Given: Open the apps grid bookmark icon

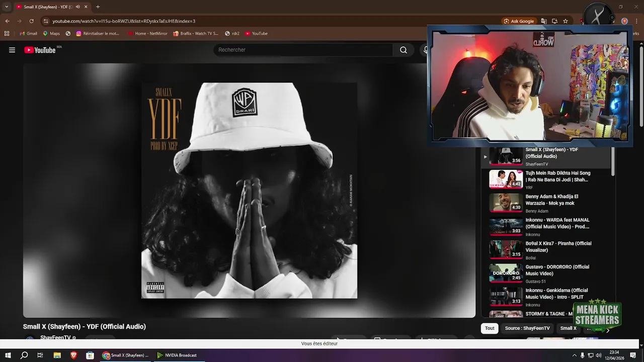Looking at the screenshot, I should 7,34.
